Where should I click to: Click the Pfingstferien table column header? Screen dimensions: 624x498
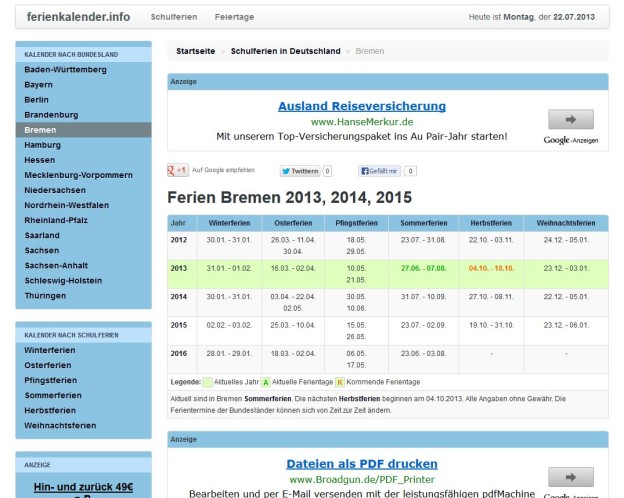pyautogui.click(x=357, y=223)
